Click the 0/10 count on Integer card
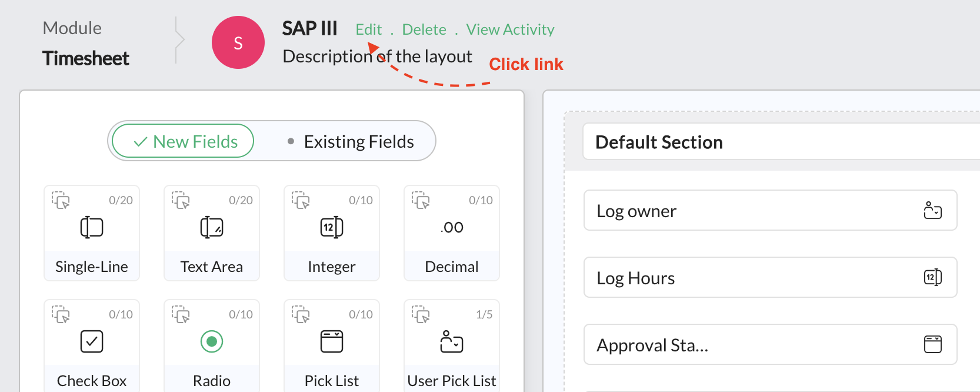Screen dimensions: 980x392 (361, 200)
